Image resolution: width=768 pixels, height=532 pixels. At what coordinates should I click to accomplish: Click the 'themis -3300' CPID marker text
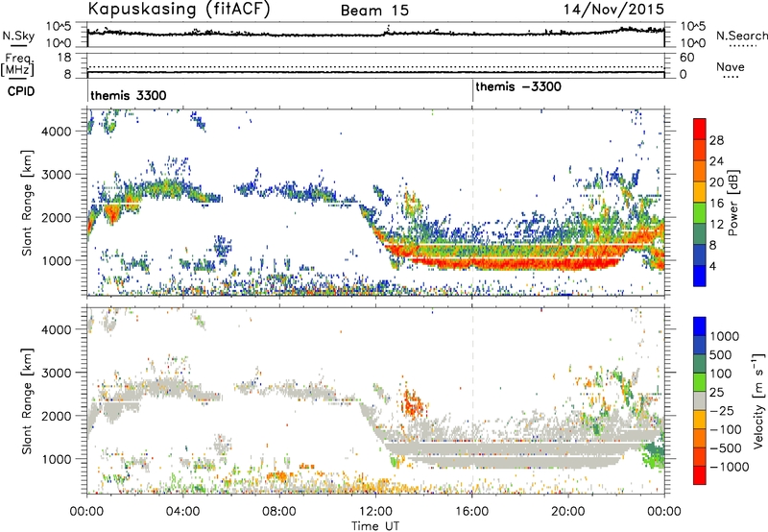tap(518, 86)
